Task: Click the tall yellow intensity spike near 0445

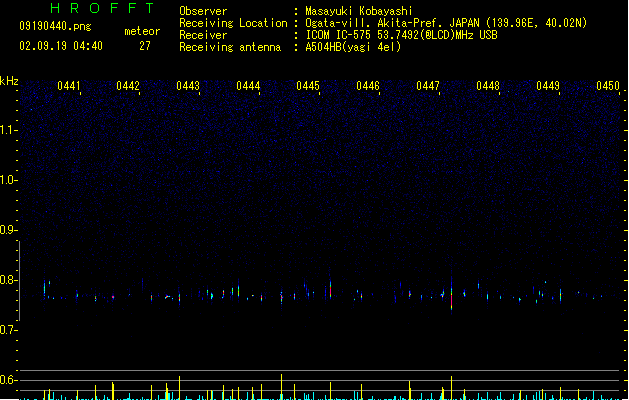Action: tap(281, 387)
